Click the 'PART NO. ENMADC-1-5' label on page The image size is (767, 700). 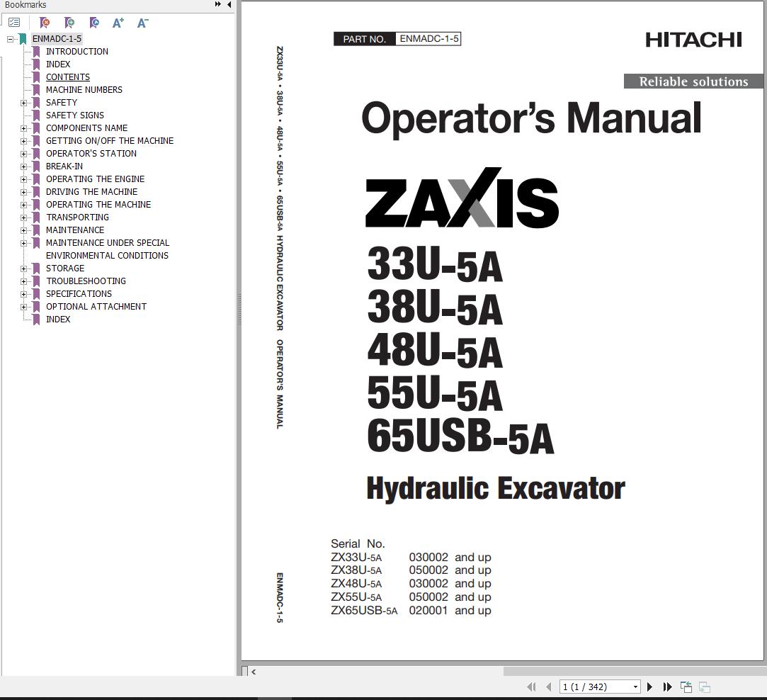click(x=397, y=39)
